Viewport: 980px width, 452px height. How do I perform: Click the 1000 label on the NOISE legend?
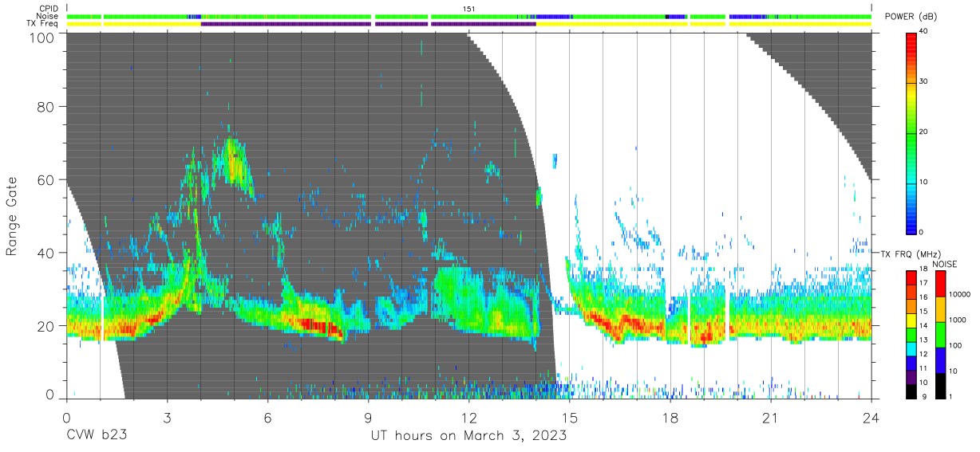pos(956,320)
